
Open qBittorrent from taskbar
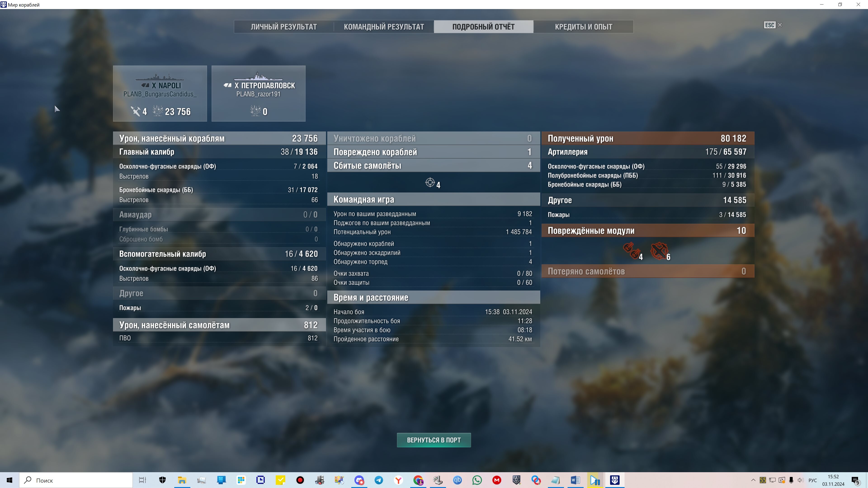(x=457, y=480)
